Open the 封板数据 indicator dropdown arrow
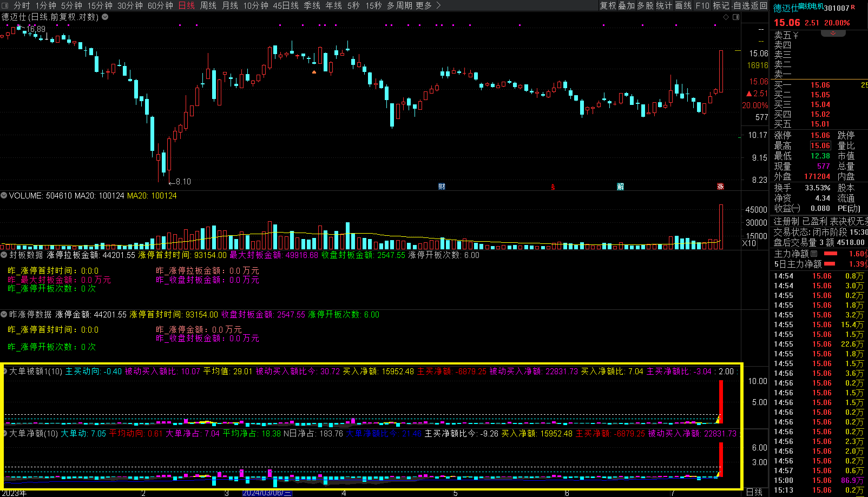The width and height of the screenshot is (868, 497). [4, 255]
